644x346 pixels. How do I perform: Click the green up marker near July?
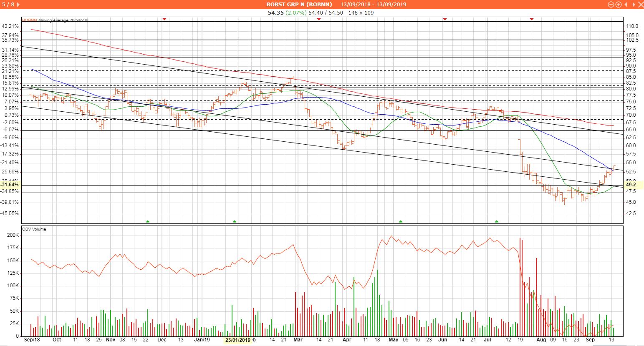coord(497,221)
